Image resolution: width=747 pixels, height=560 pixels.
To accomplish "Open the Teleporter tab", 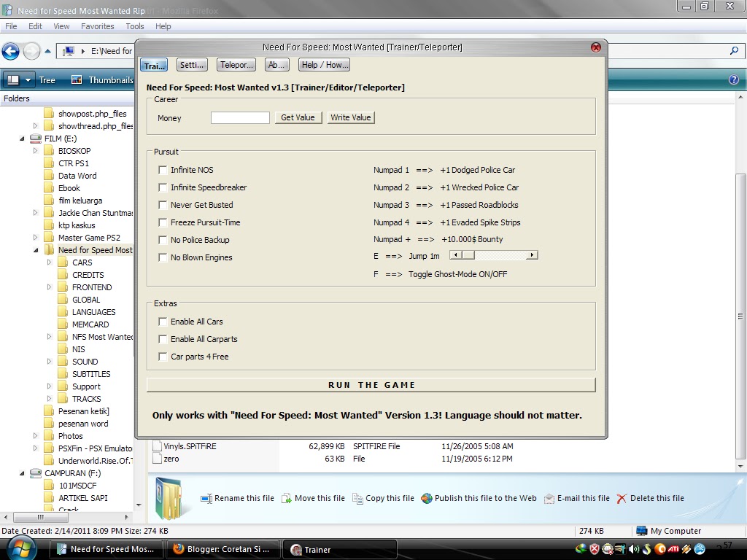I will point(236,65).
